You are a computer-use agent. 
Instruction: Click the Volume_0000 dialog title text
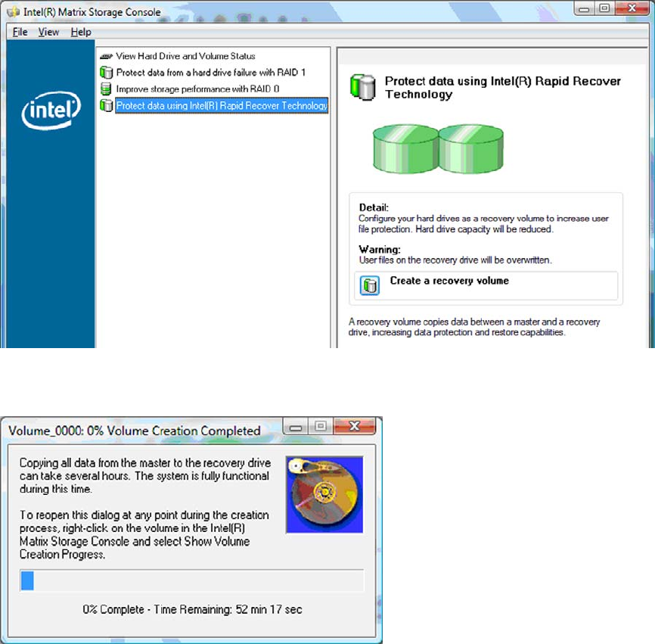point(135,431)
